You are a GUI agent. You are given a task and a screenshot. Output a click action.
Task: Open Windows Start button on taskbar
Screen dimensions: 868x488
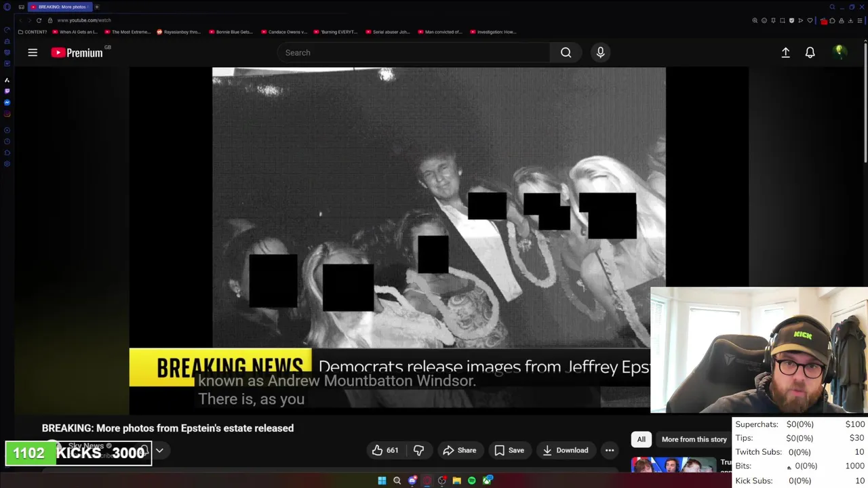[382, 481]
